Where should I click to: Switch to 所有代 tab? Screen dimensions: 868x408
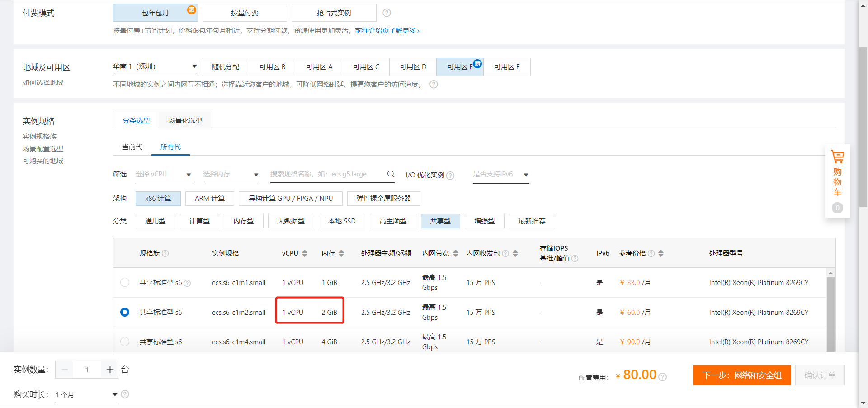(170, 147)
